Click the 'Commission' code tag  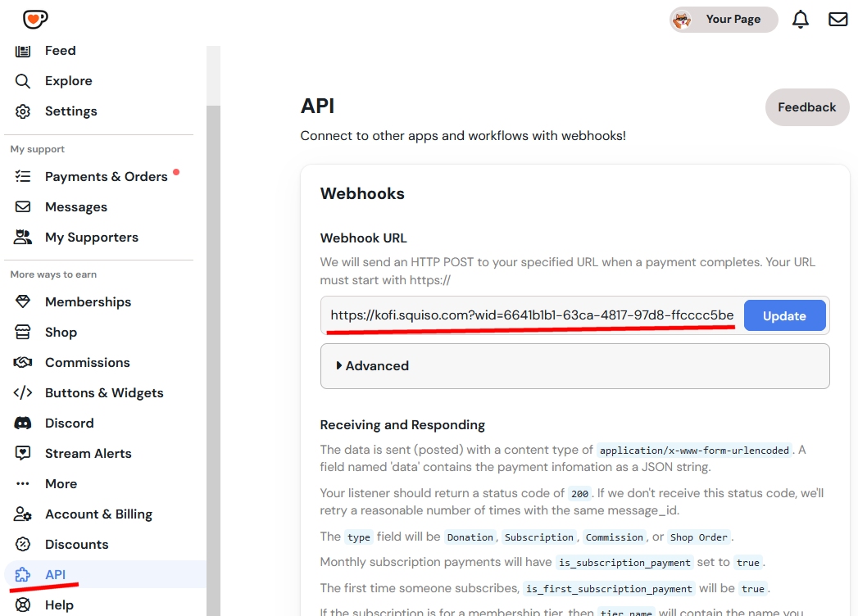[614, 537]
